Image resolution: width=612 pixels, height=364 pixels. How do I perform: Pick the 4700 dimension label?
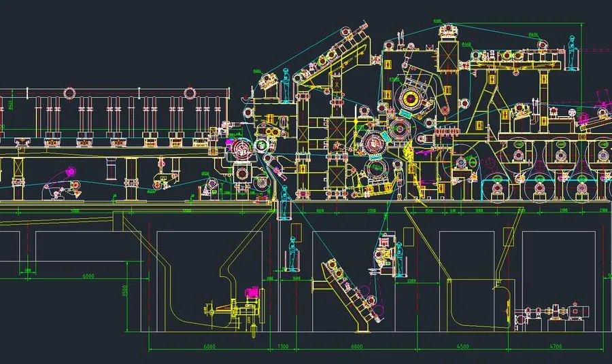point(556,346)
